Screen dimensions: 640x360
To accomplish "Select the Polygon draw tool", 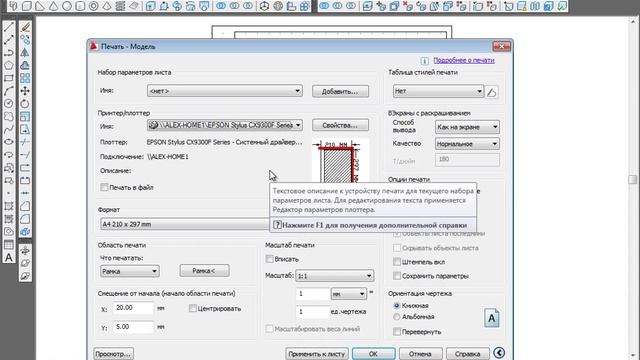I will pos(9,65).
